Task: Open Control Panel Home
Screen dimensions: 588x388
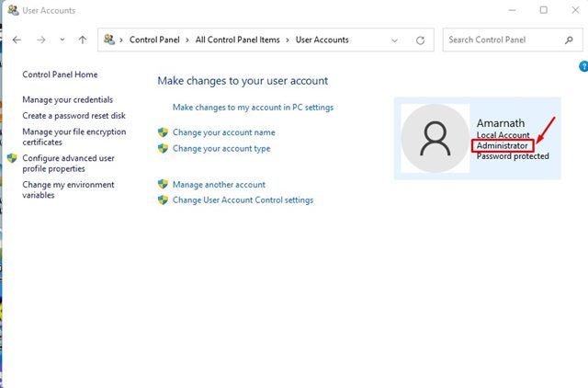Action: [60, 74]
